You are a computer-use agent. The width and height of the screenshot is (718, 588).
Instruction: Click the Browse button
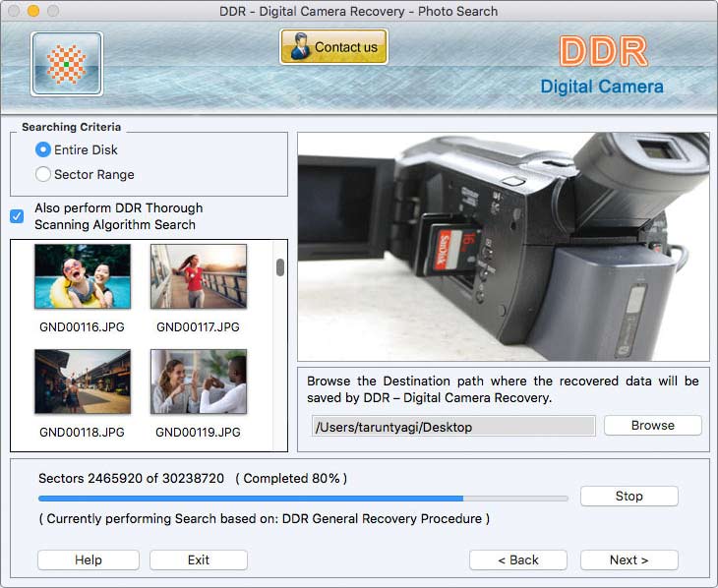[x=653, y=426]
